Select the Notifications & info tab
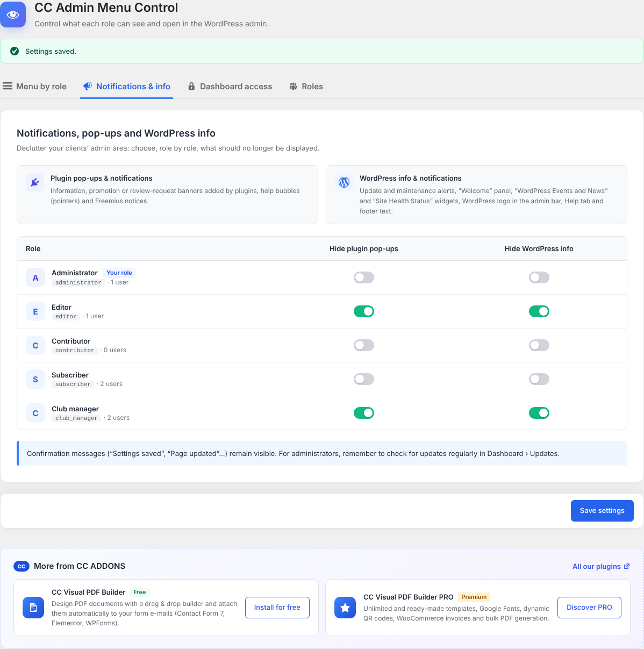 pyautogui.click(x=127, y=87)
